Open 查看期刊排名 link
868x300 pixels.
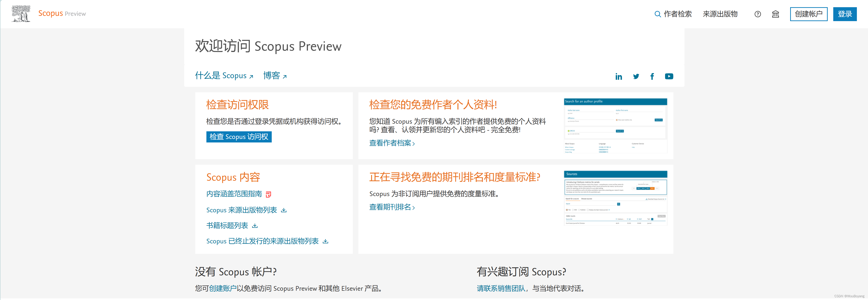391,207
